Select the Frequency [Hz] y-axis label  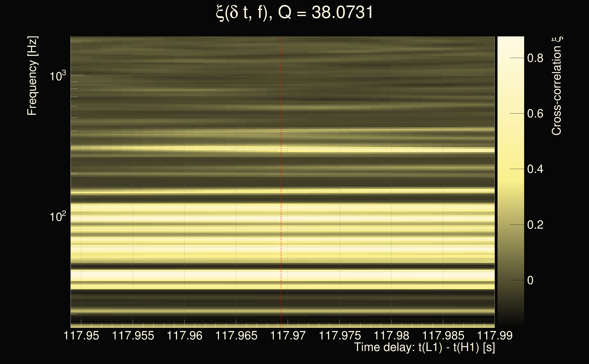32,76
